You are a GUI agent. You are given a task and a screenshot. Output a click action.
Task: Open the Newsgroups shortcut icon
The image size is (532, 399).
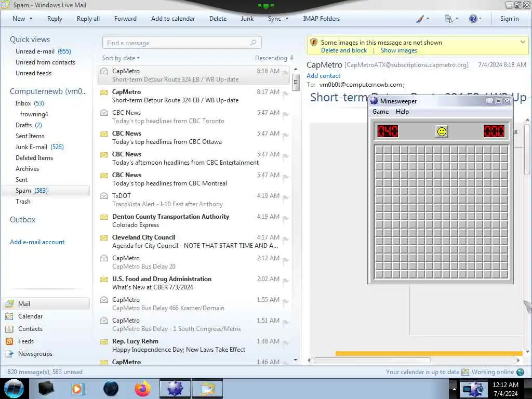9,354
